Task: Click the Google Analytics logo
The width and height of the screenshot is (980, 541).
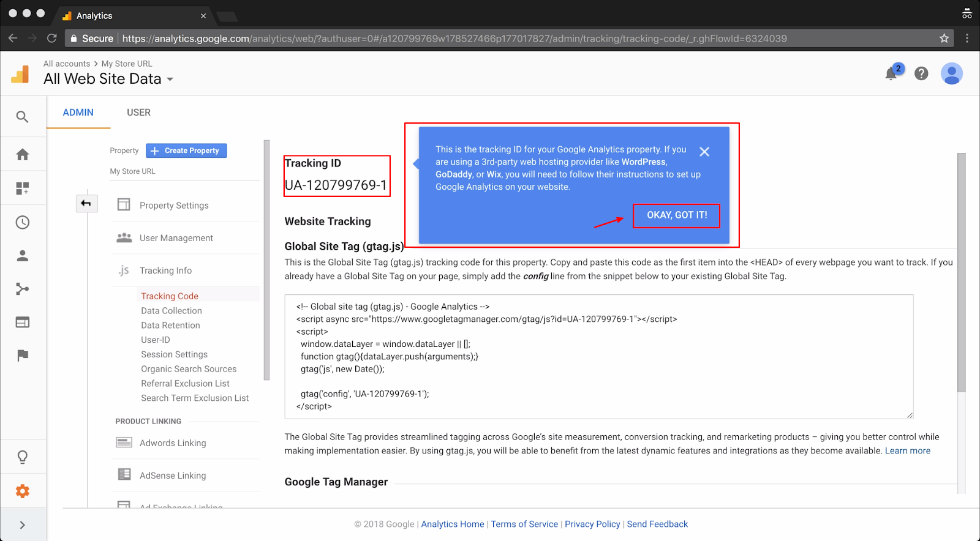Action: click(x=20, y=74)
